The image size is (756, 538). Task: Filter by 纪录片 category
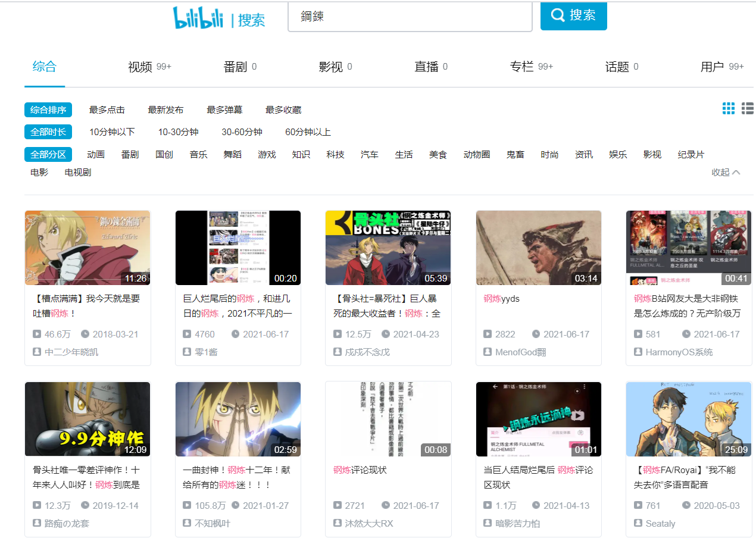pyautogui.click(x=691, y=155)
